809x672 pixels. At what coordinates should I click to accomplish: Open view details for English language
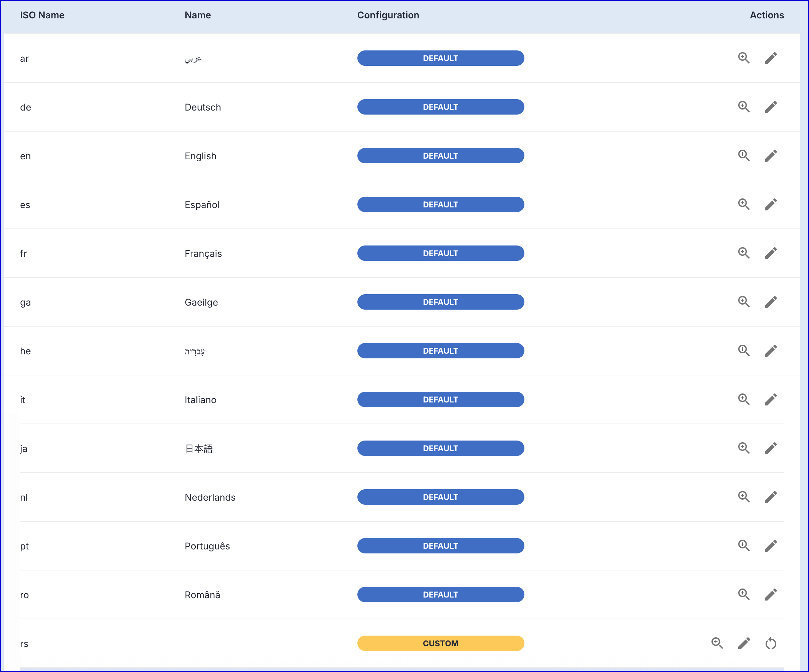pos(744,156)
